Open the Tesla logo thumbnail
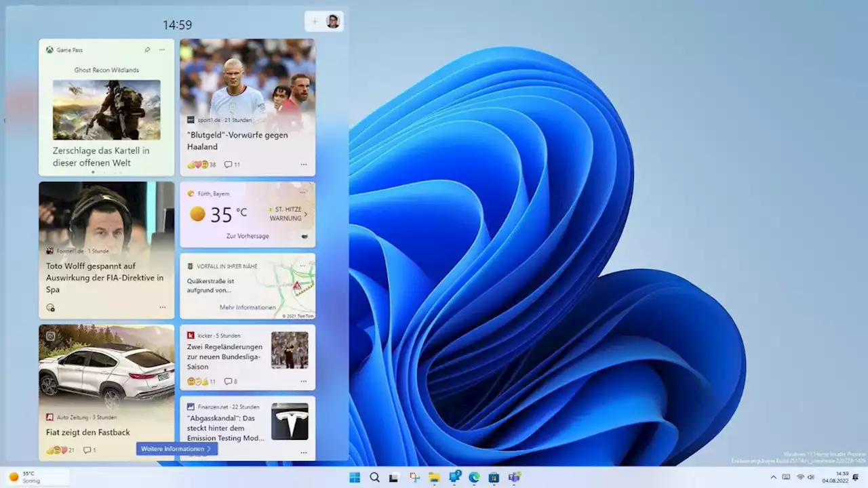The image size is (868, 488). point(290,422)
